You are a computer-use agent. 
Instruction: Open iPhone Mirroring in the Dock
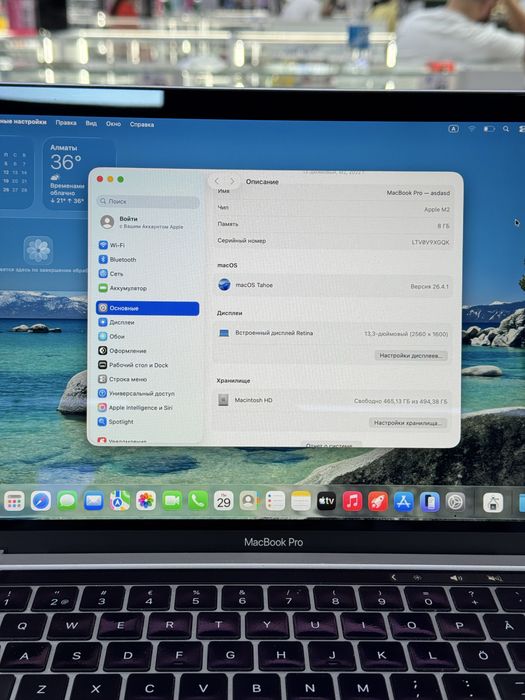coord(429,502)
